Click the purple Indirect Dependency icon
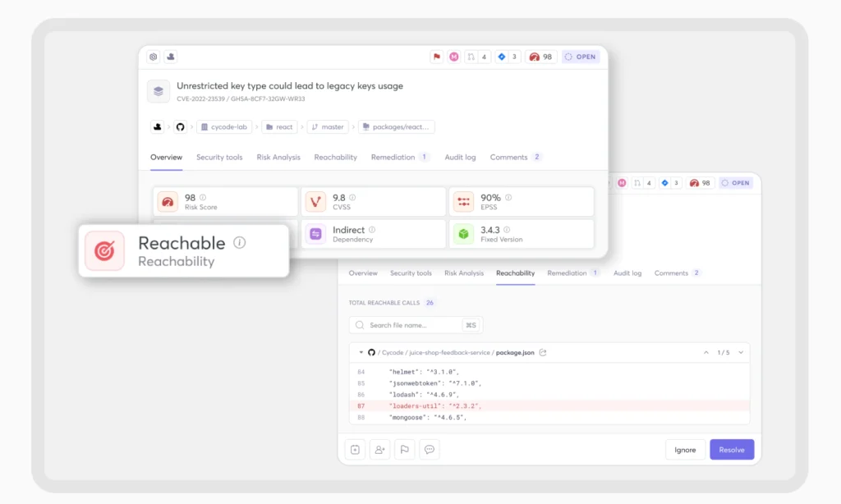The width and height of the screenshot is (841, 504). click(x=315, y=234)
